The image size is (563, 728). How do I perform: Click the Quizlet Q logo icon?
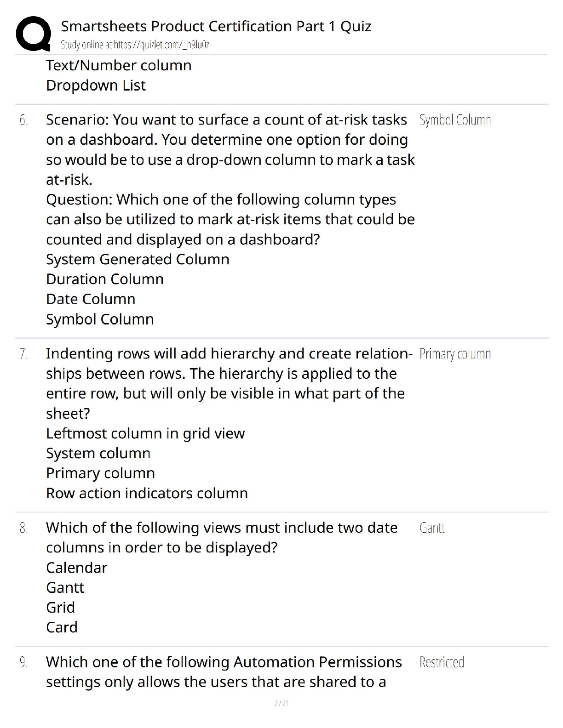point(33,34)
